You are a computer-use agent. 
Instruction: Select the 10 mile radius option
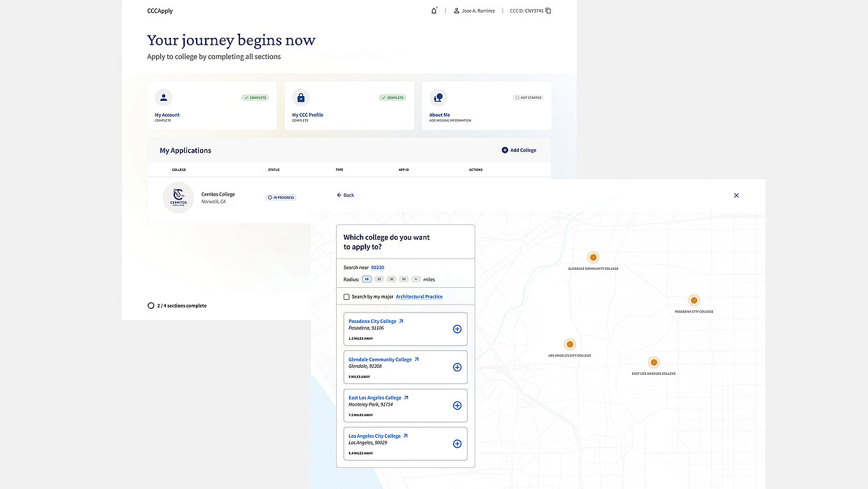click(367, 280)
